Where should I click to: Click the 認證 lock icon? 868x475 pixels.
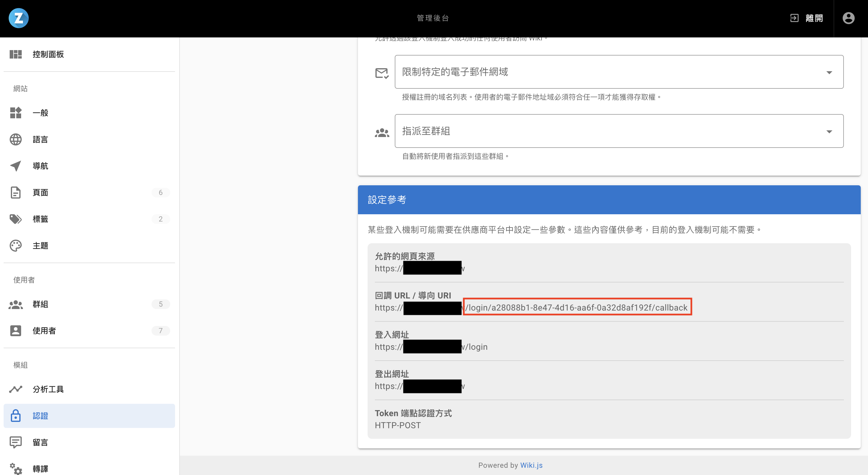point(15,416)
